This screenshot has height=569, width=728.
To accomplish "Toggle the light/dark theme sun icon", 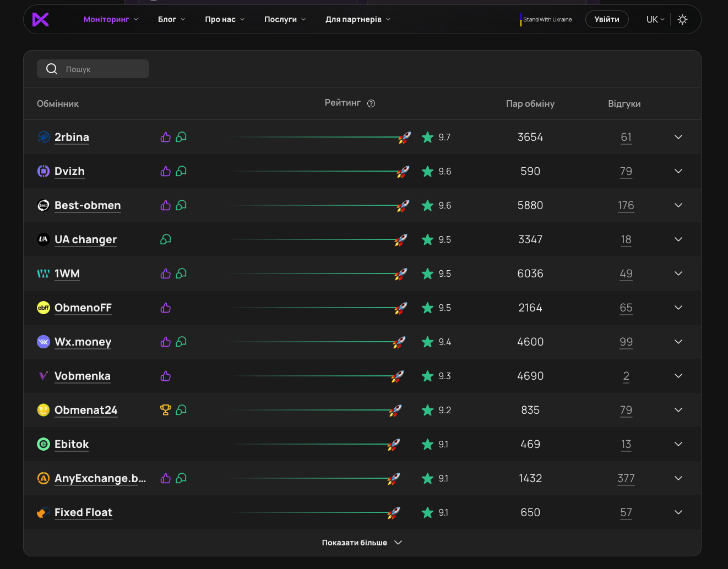I will 682,19.
